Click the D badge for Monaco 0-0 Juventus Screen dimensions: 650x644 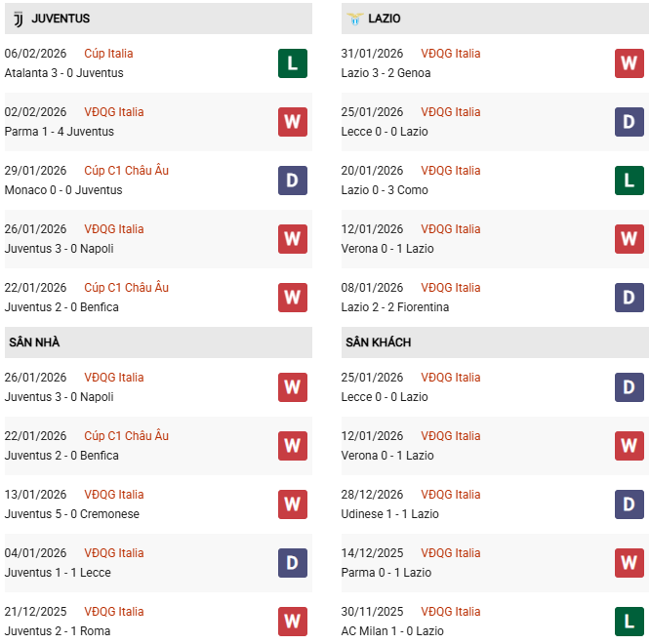293,181
